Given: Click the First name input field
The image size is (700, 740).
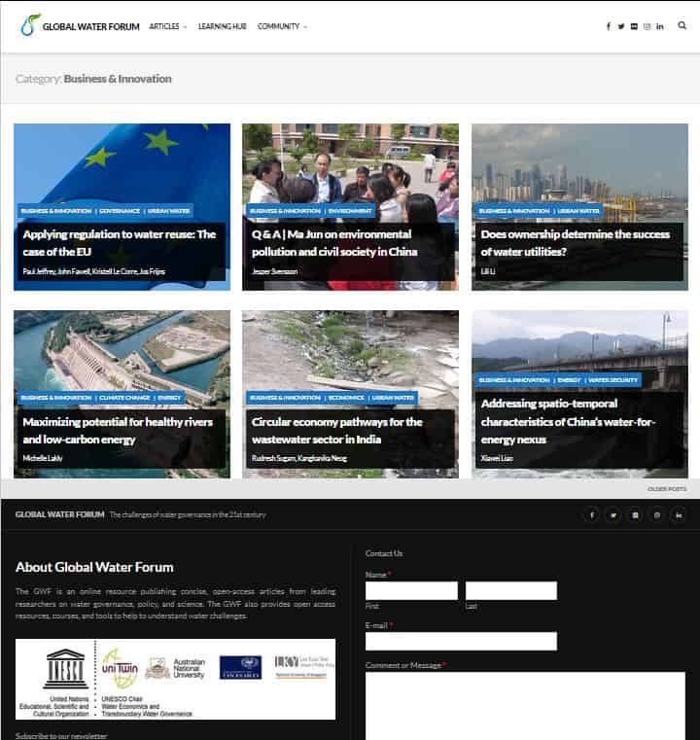Looking at the screenshot, I should (x=411, y=590).
